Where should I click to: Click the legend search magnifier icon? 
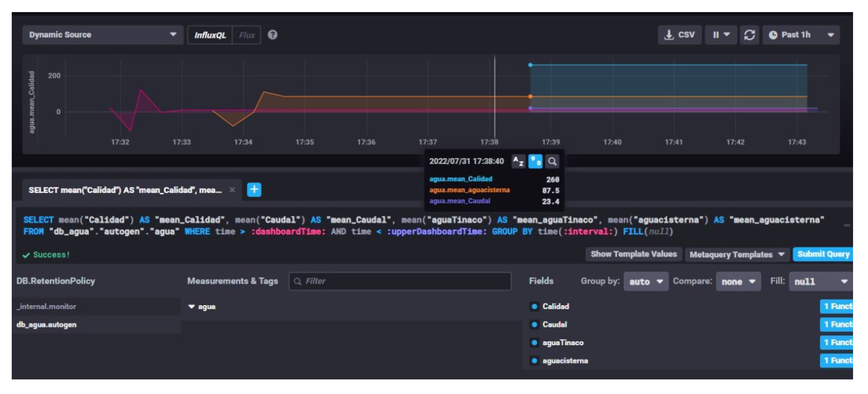tap(552, 162)
